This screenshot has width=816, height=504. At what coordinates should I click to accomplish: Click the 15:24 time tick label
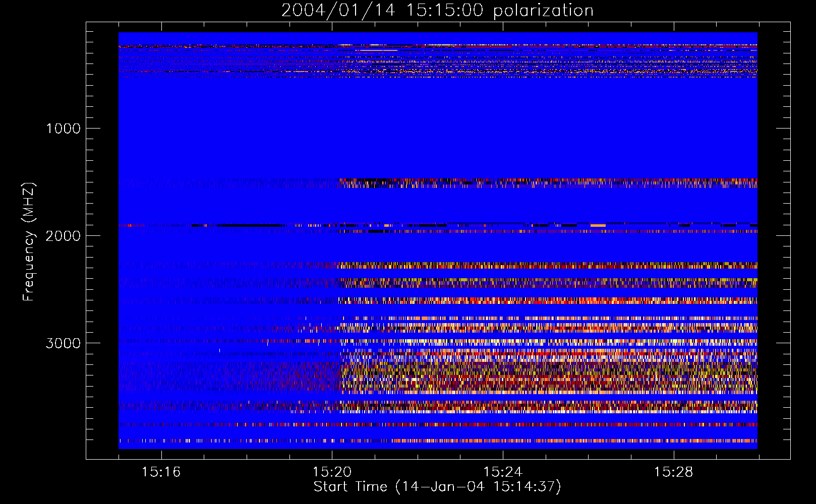click(x=502, y=472)
